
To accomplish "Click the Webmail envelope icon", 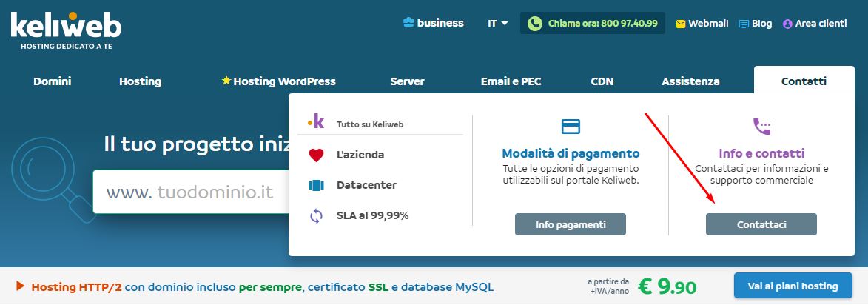I will tap(681, 24).
